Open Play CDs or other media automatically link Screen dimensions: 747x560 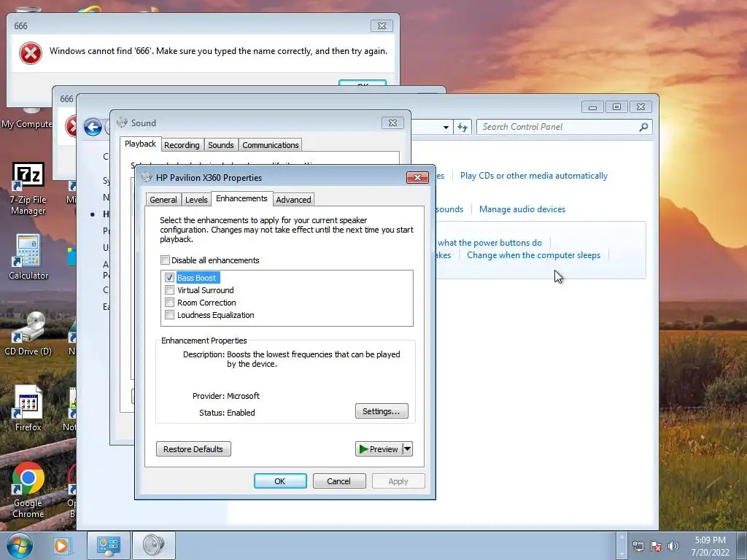coord(533,176)
